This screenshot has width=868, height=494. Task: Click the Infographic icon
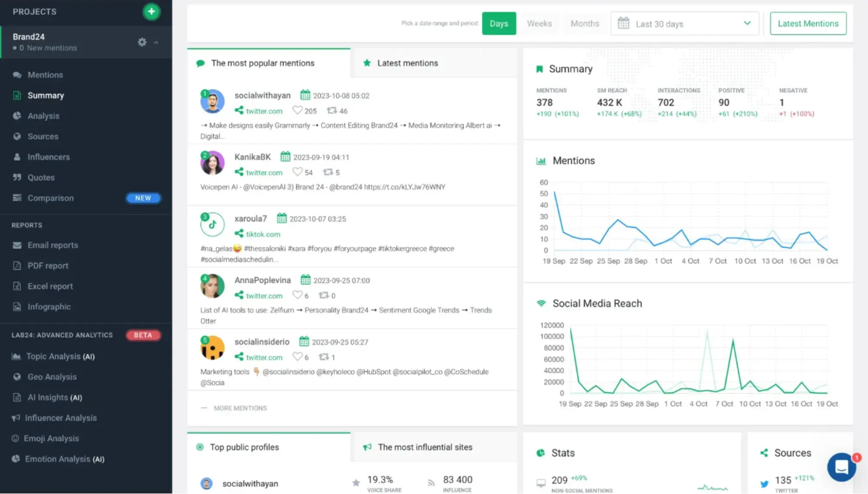(17, 307)
